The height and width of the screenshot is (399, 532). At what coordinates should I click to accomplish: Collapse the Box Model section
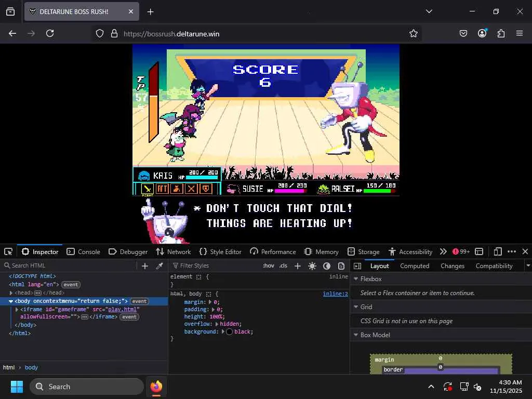pos(356,335)
